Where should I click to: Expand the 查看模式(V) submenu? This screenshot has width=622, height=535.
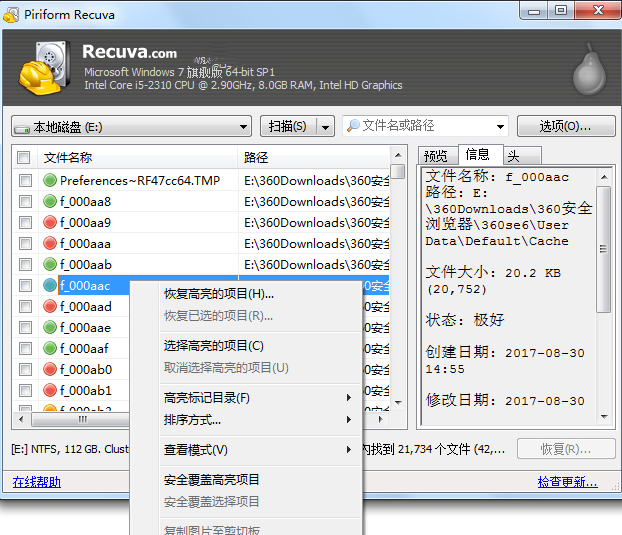[x=349, y=449]
